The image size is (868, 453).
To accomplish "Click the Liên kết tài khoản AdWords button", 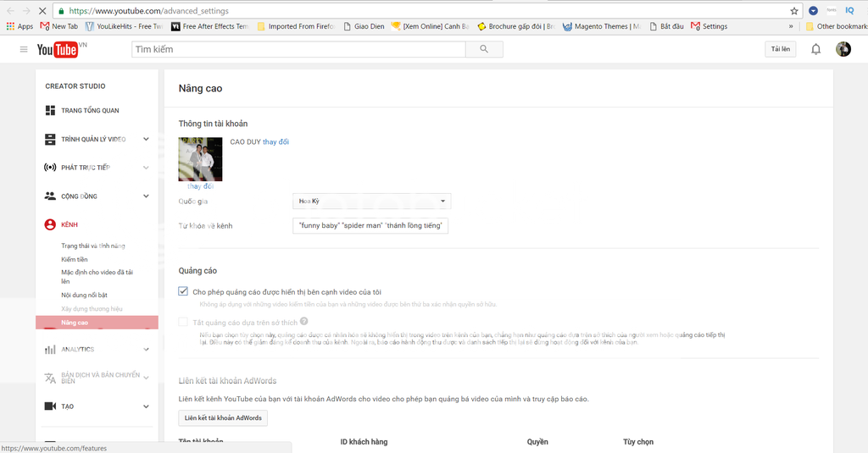I will pyautogui.click(x=223, y=418).
